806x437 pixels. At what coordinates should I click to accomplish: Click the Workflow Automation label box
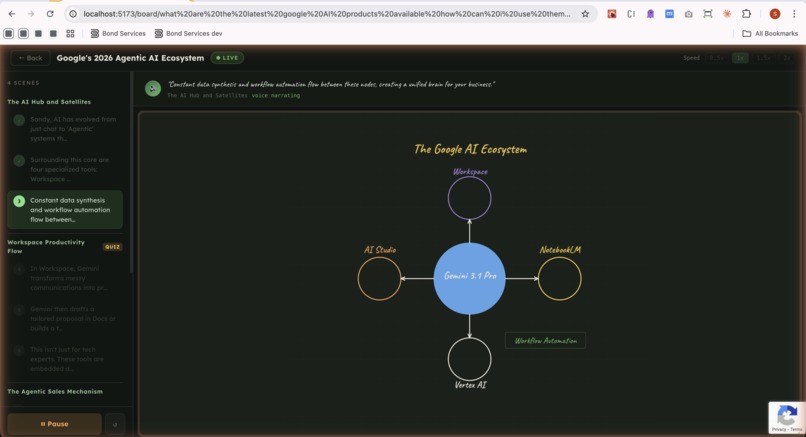coord(545,340)
